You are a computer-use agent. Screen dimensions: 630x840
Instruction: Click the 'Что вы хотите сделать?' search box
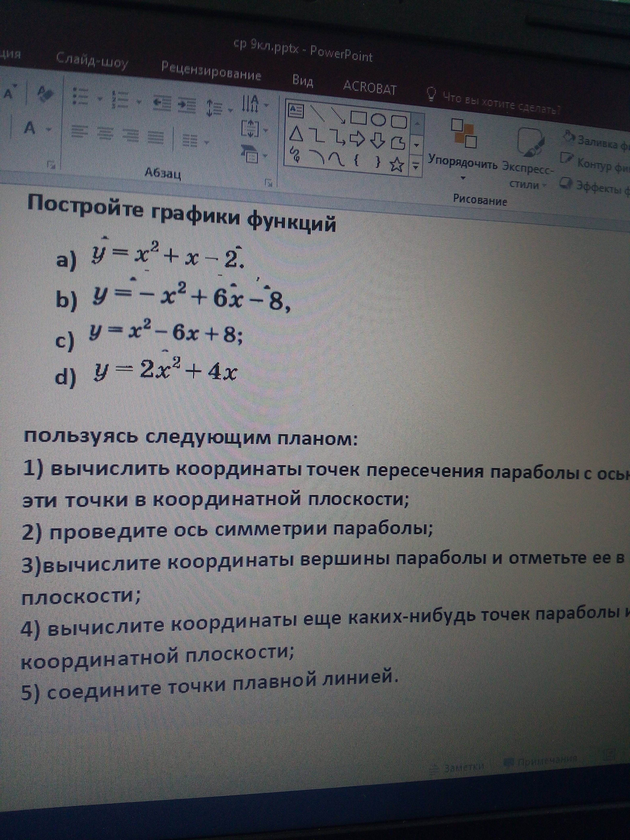494,101
